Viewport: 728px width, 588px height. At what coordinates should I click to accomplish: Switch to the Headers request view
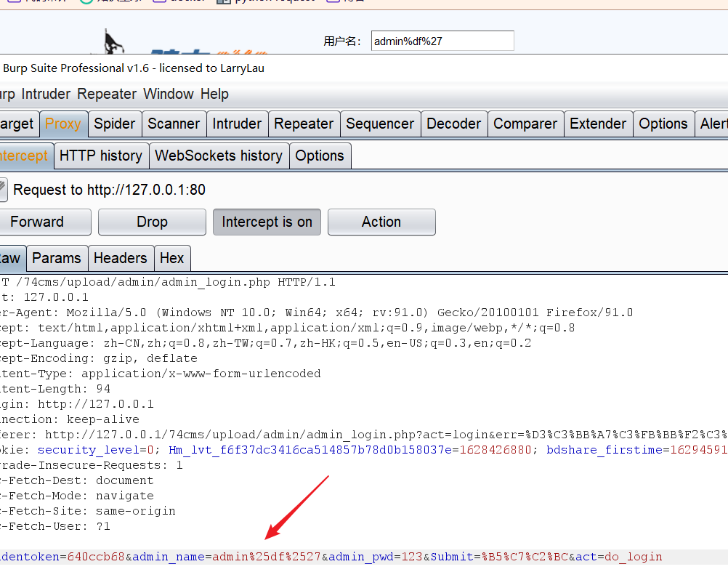pyautogui.click(x=121, y=258)
